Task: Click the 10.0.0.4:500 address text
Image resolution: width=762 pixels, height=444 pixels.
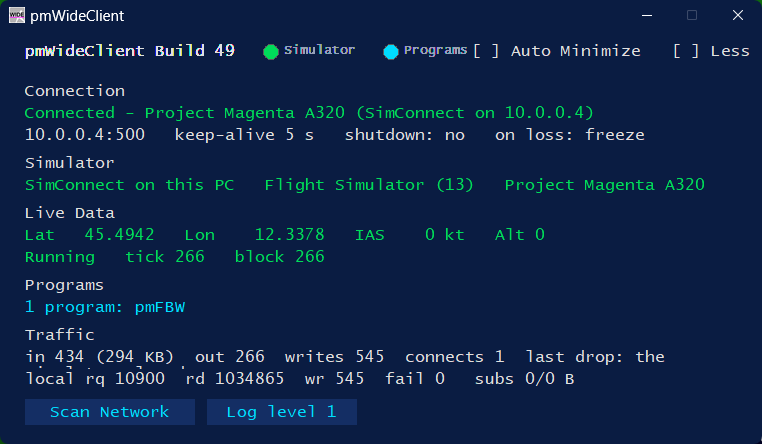Action: 85,135
